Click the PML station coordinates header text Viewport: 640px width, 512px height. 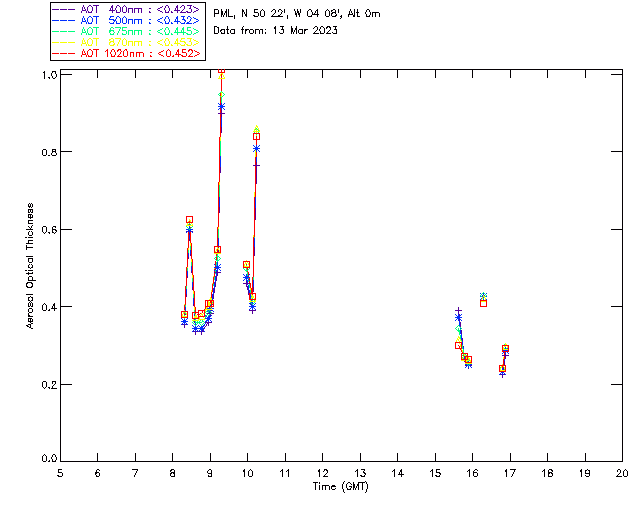coord(297,14)
